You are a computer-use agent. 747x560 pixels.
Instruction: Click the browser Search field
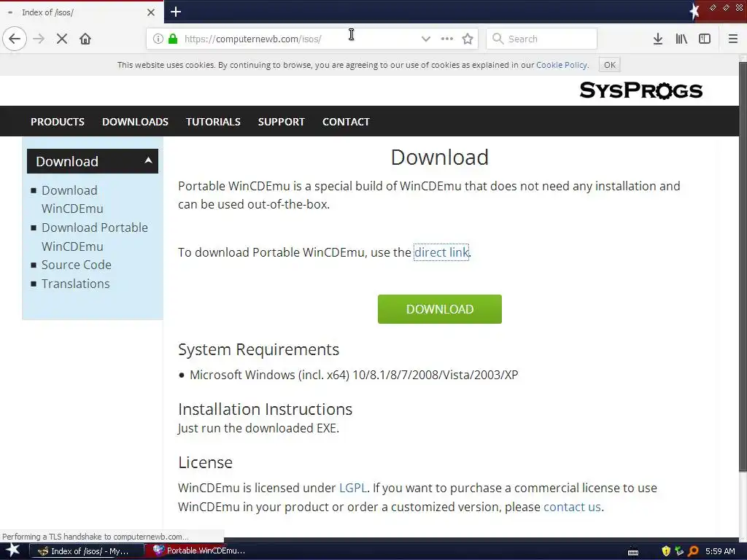(x=542, y=39)
